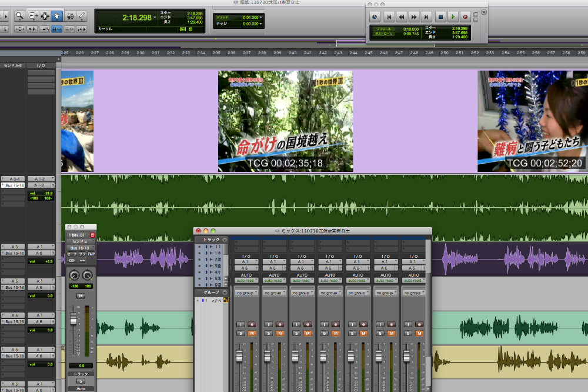Click the Online button in Transport

[375, 17]
